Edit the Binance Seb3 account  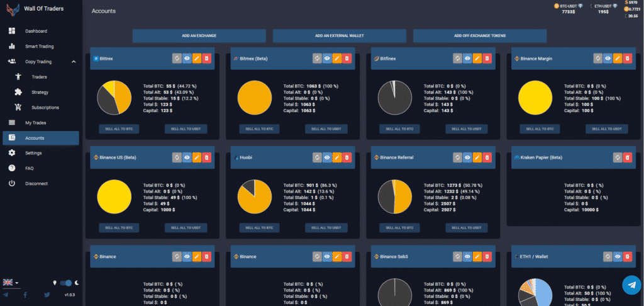click(x=477, y=257)
